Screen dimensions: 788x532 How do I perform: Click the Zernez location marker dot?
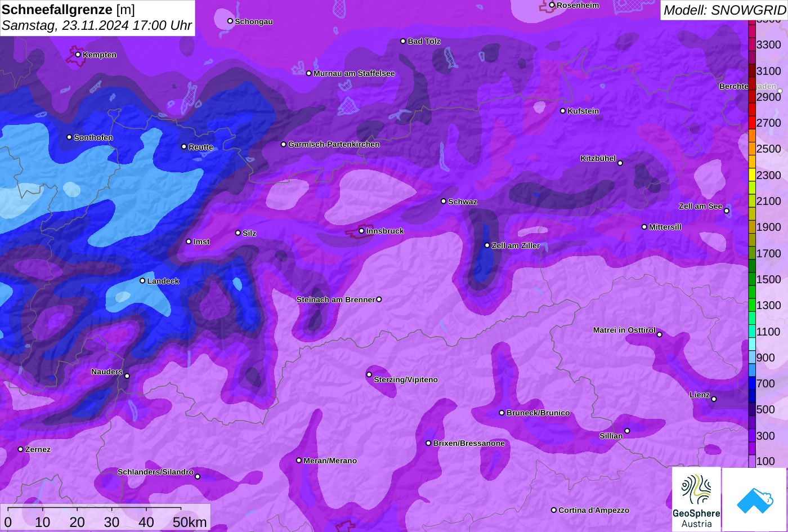(21, 449)
